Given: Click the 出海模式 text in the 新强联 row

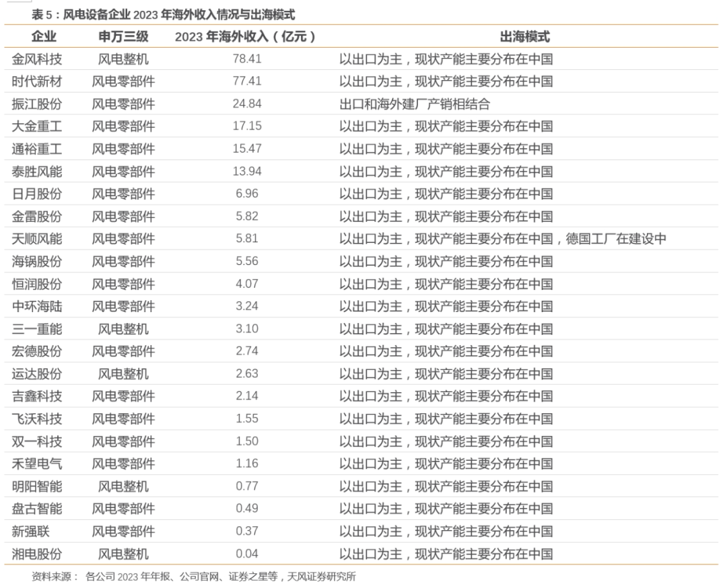Looking at the screenshot, I should [x=446, y=531].
